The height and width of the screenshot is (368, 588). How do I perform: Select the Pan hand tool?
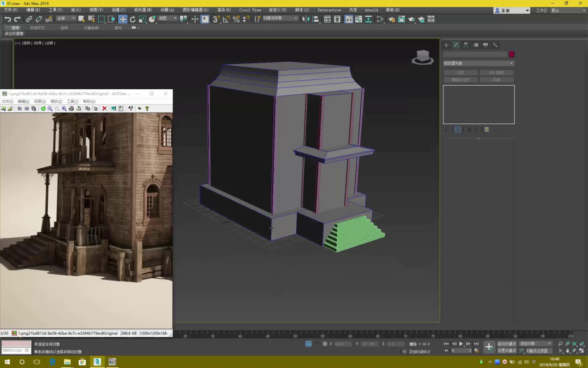coord(568,351)
